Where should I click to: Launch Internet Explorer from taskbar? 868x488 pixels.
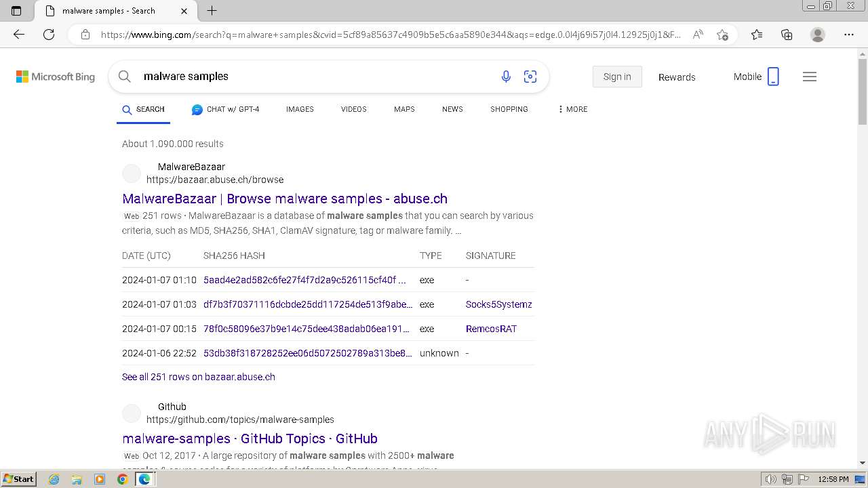[x=54, y=479]
